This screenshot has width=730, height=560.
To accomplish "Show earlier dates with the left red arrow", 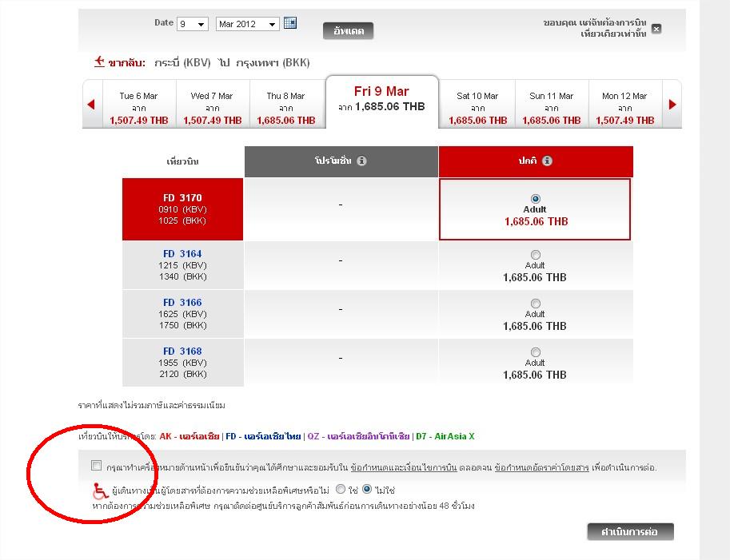I will (x=91, y=104).
